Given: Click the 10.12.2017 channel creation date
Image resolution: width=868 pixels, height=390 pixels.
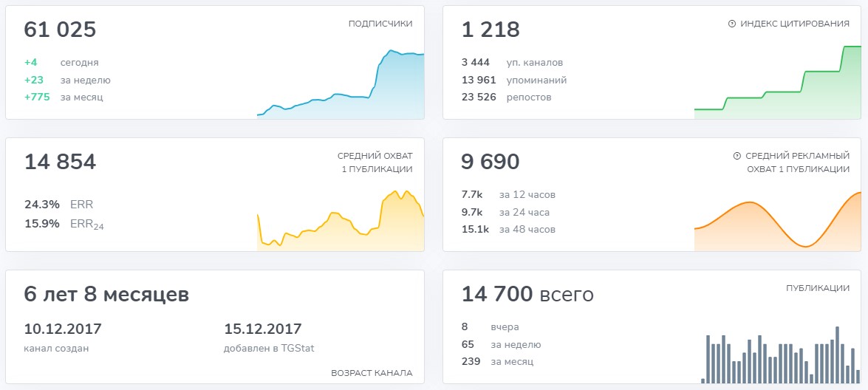Looking at the screenshot, I should (x=63, y=329).
